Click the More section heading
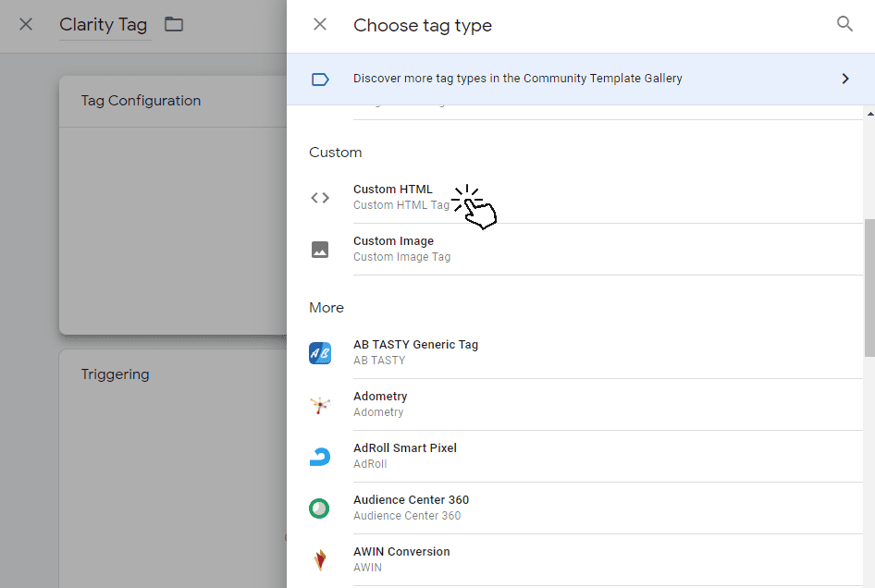The image size is (875, 588). pyautogui.click(x=327, y=307)
